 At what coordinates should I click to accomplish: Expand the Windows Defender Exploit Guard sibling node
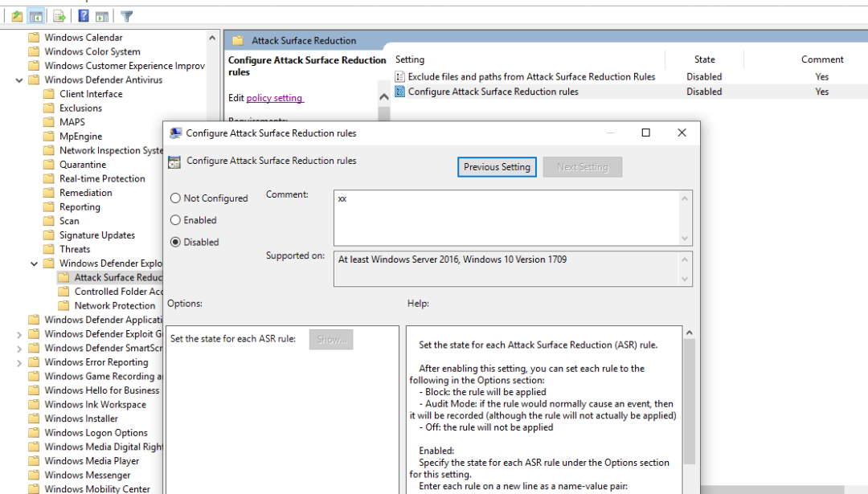19,335
